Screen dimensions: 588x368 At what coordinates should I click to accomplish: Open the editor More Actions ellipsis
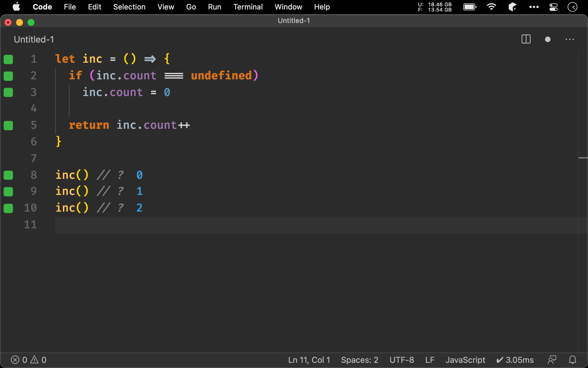(570, 39)
